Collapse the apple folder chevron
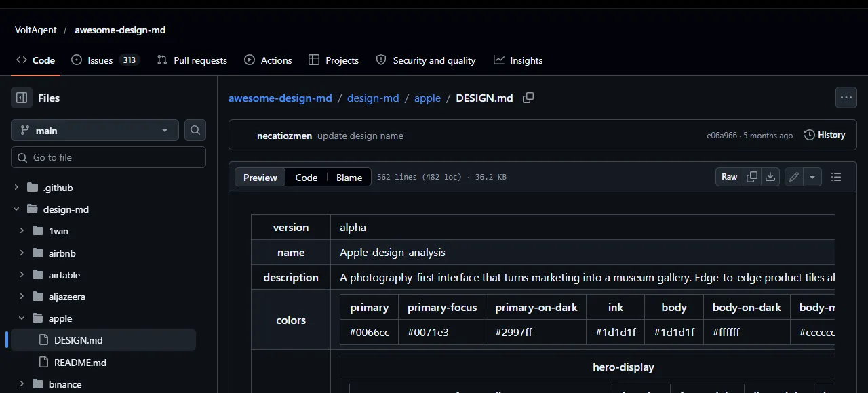Viewport: 868px width, 393px height. pyautogui.click(x=22, y=318)
